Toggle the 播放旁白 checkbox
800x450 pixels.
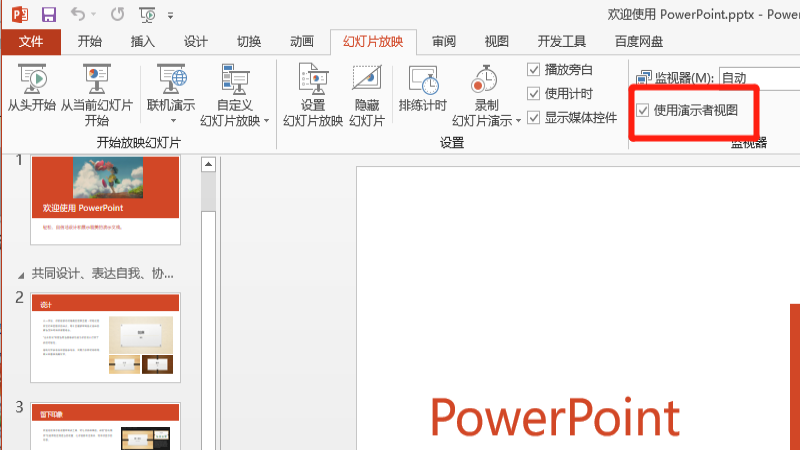point(534,69)
